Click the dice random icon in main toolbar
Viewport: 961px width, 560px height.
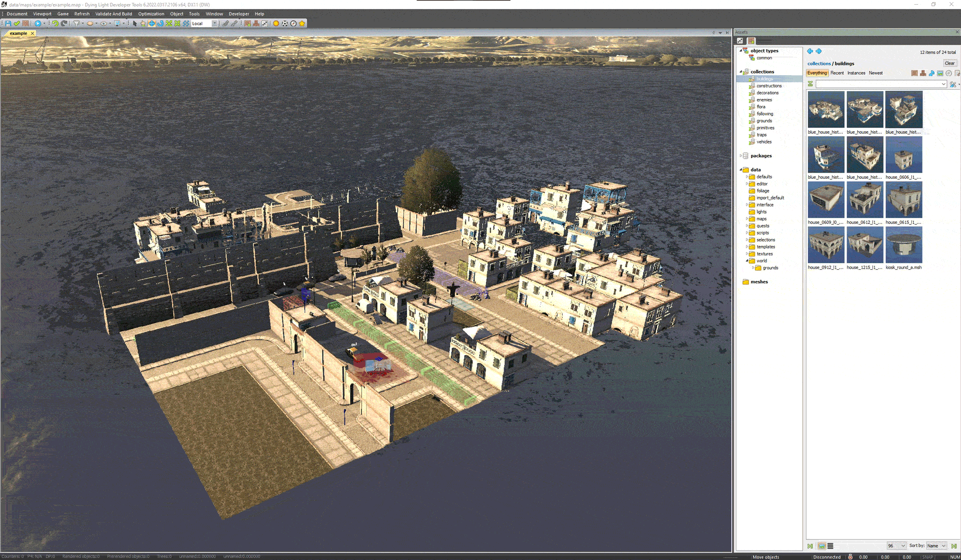click(x=264, y=23)
